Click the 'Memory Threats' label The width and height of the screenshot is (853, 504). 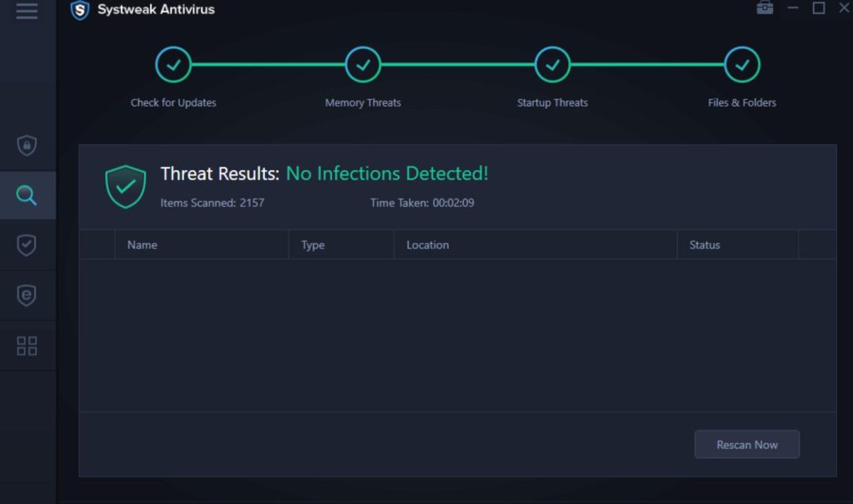363,102
